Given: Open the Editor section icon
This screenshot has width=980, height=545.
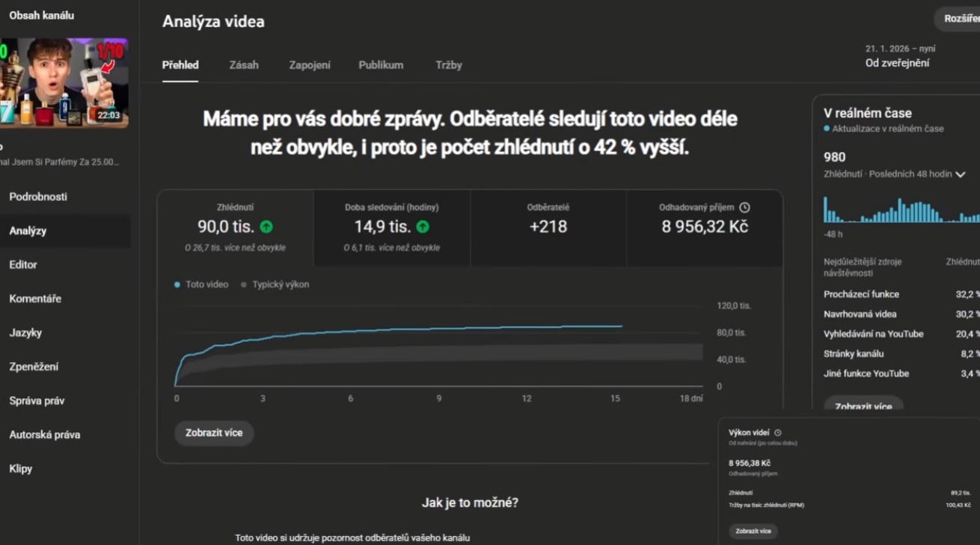Looking at the screenshot, I should click(x=22, y=264).
